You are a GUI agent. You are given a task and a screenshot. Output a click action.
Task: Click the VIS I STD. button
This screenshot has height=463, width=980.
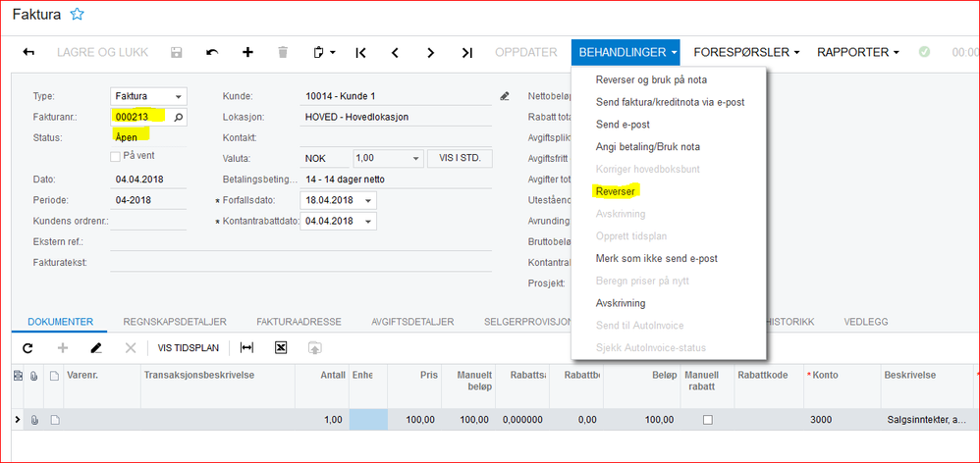(460, 159)
